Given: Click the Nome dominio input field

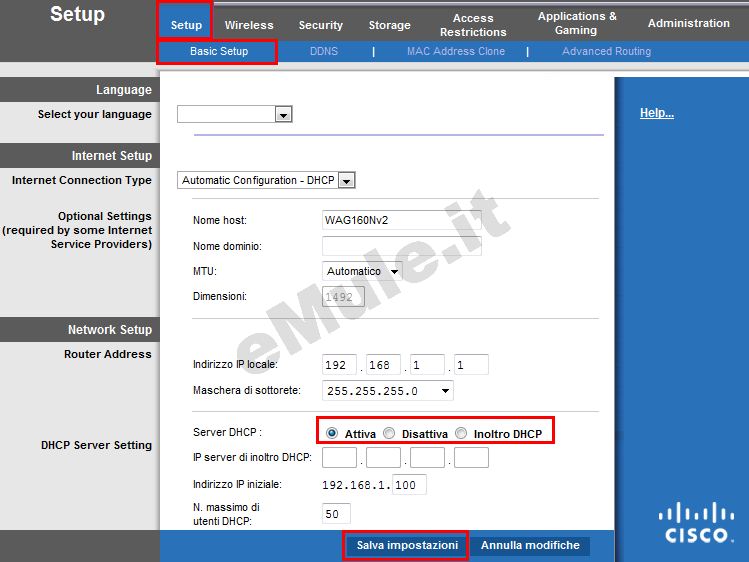Looking at the screenshot, I should pyautogui.click(x=402, y=246).
